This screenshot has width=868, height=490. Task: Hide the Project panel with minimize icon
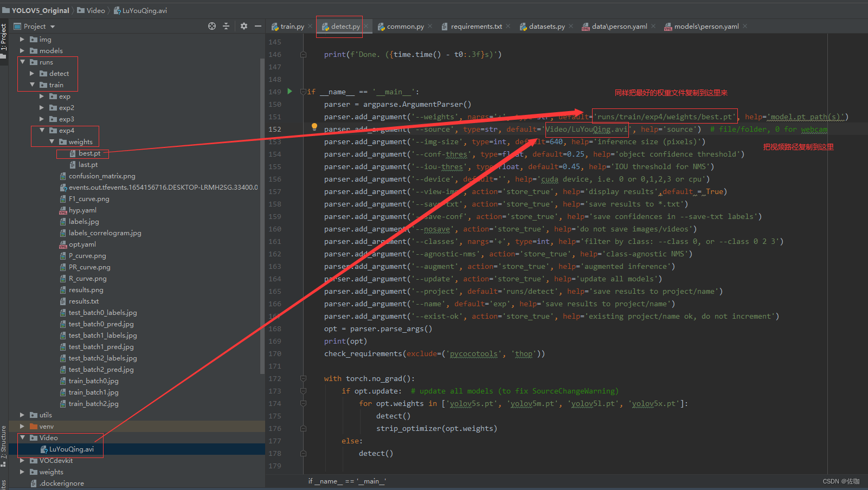pos(258,26)
